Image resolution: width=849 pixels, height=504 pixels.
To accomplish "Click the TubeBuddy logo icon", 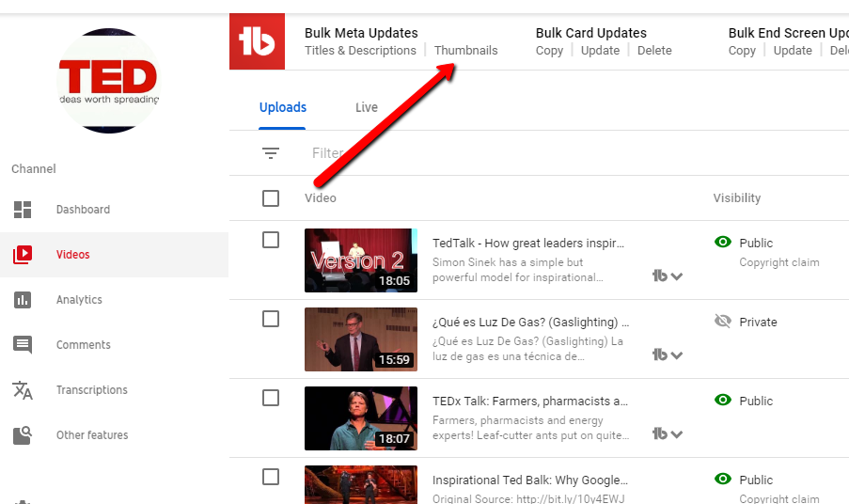I will point(257,41).
